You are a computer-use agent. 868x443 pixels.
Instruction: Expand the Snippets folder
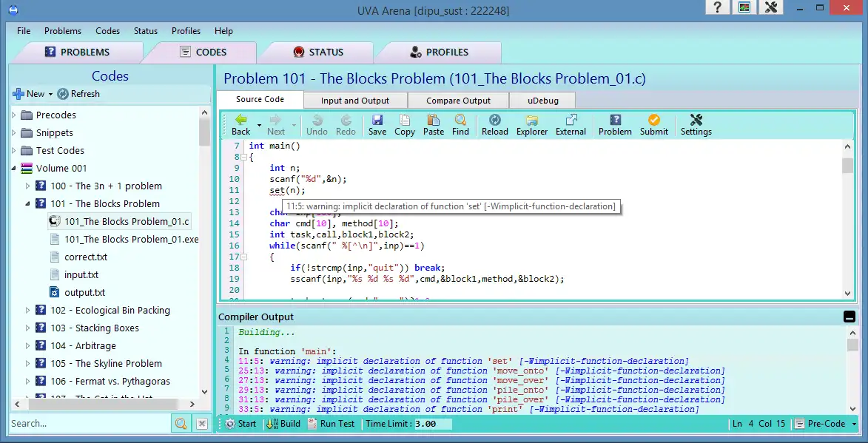coord(14,132)
